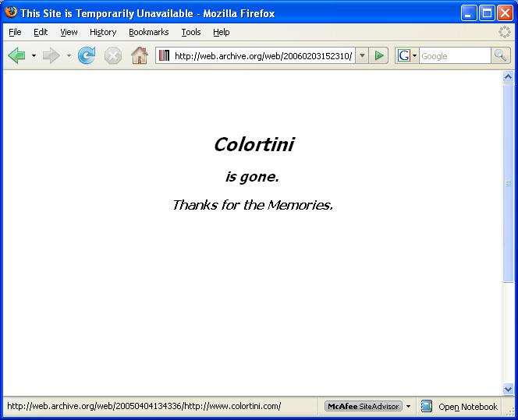Open the File menu
Viewport: 518px width, 420px height.
click(x=15, y=32)
